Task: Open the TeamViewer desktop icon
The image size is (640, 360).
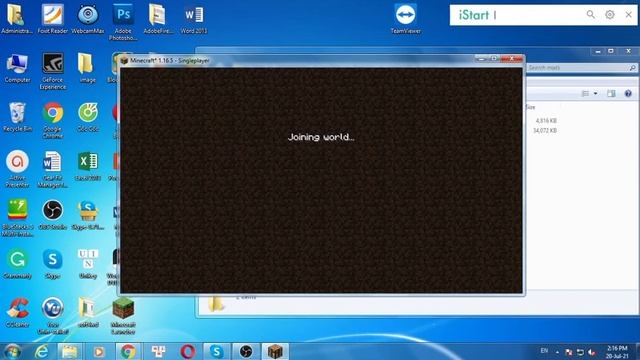Action: pos(405,18)
